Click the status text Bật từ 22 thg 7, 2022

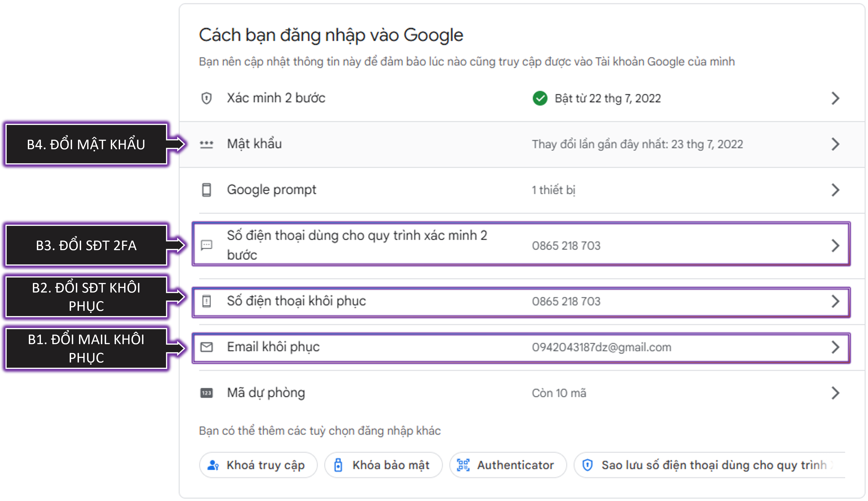[608, 98]
